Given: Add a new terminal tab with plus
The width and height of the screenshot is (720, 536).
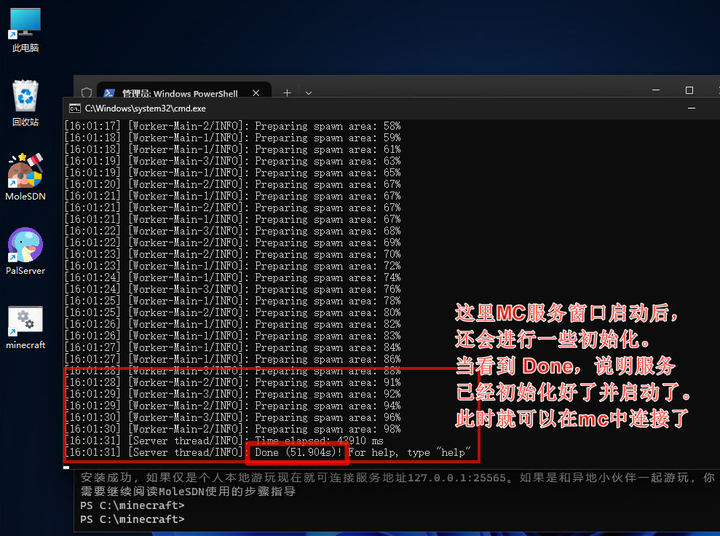Looking at the screenshot, I should coord(287,93).
